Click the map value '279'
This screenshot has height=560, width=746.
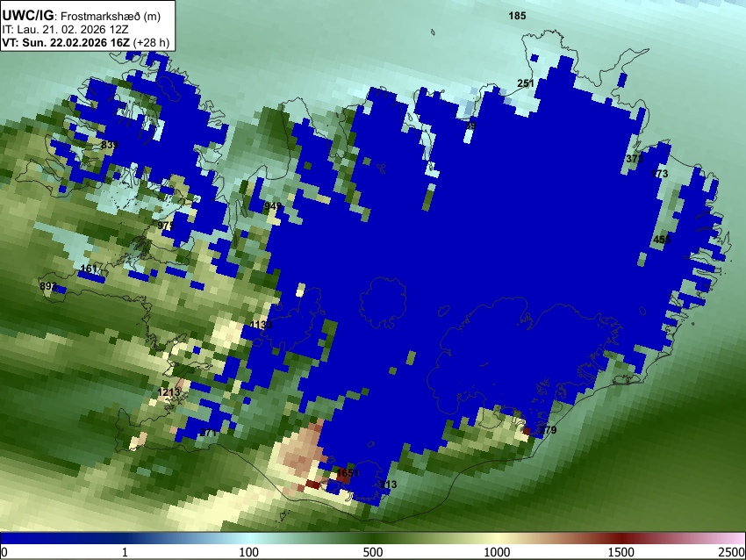coord(548,429)
